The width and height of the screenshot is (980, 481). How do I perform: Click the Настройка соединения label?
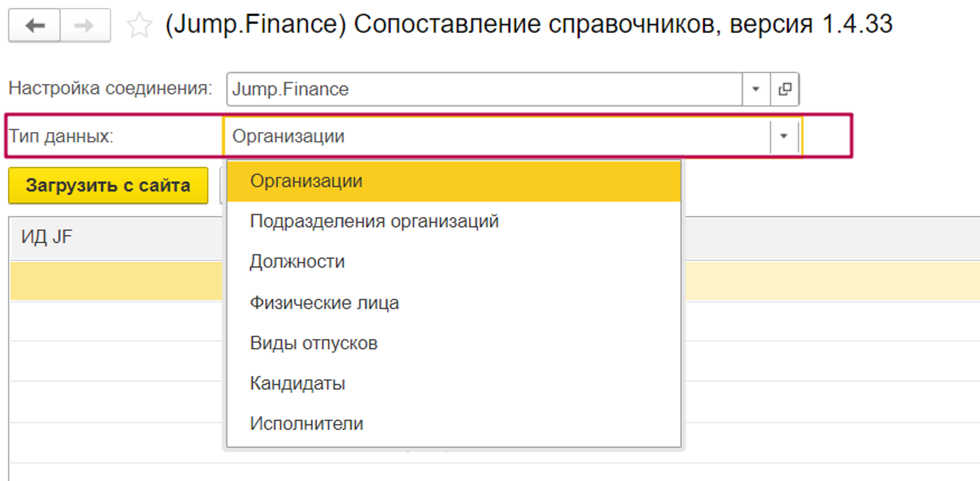(x=110, y=88)
